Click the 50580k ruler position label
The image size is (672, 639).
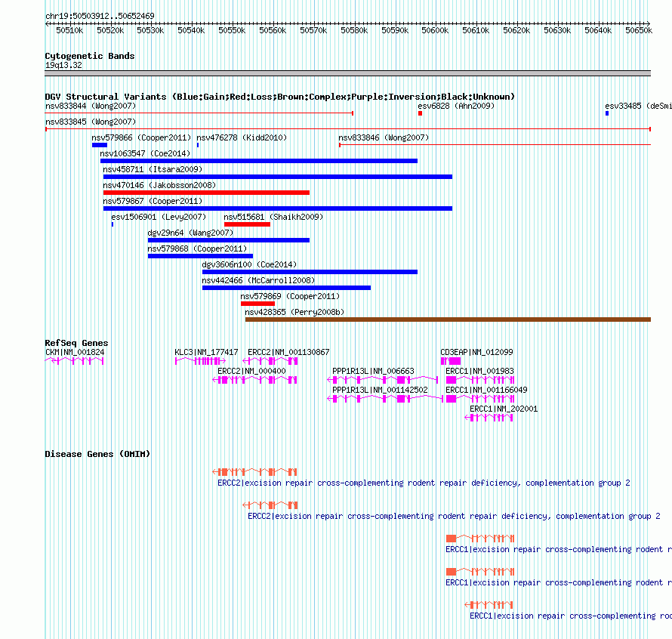pyautogui.click(x=354, y=30)
